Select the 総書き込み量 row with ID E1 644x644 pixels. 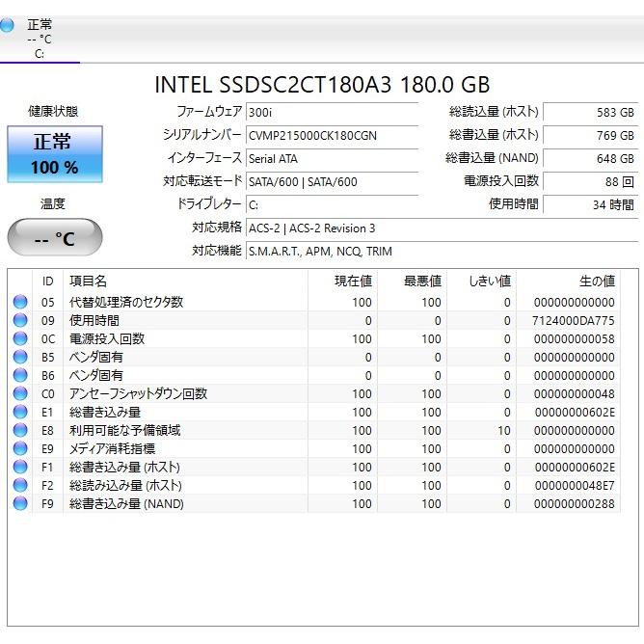point(313,412)
